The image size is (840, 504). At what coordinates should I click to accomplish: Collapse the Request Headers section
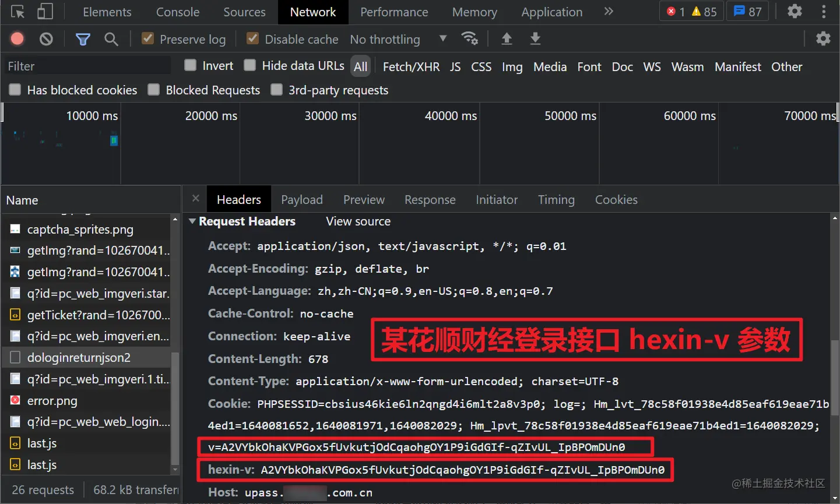pos(192,221)
